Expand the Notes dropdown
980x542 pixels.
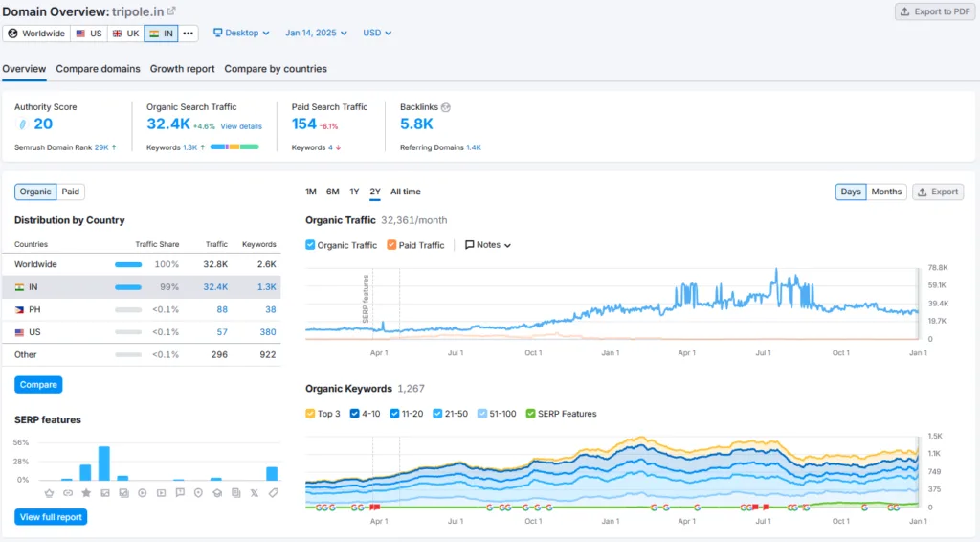coord(487,245)
